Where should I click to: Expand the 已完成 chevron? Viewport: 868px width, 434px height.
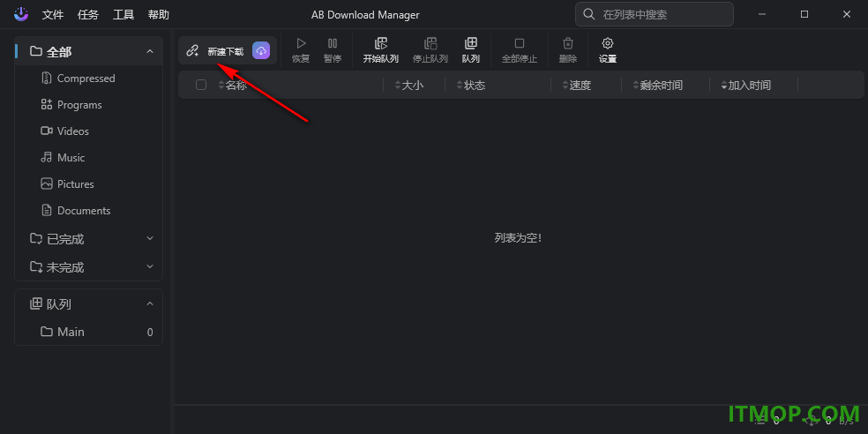click(x=149, y=238)
